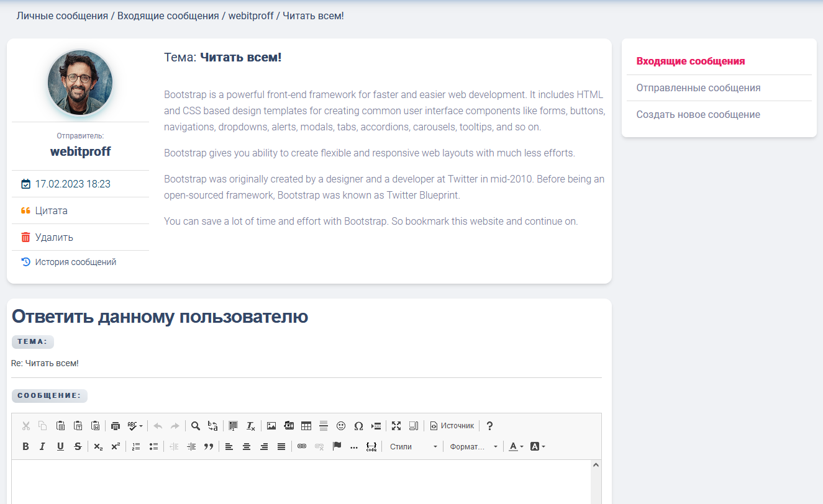Viewport: 823px width, 504px height.
Task: Click the Omega special character icon
Action: pos(358,426)
